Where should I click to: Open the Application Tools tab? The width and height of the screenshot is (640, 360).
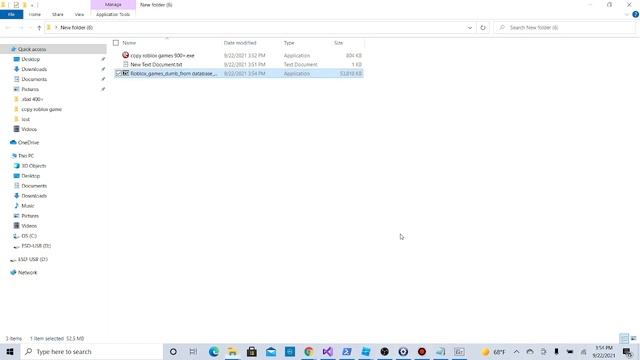(113, 14)
